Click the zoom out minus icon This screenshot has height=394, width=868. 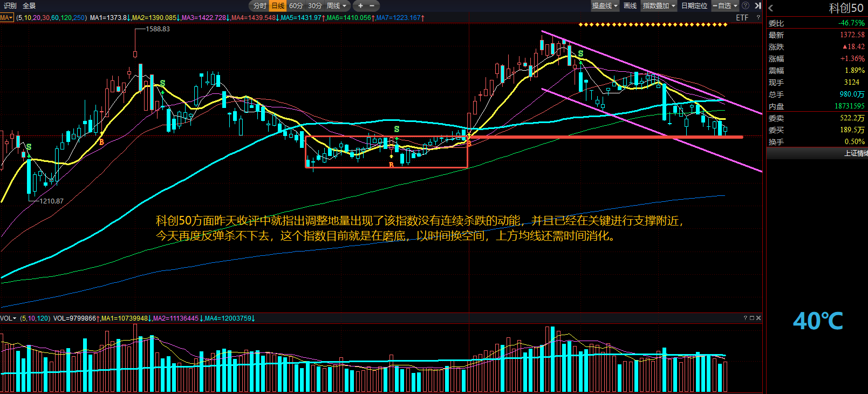pos(372,6)
